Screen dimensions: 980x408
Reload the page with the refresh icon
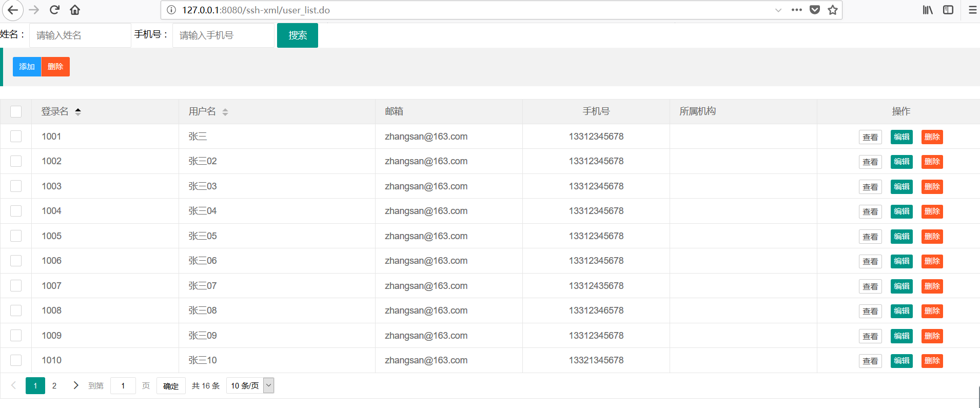click(54, 10)
